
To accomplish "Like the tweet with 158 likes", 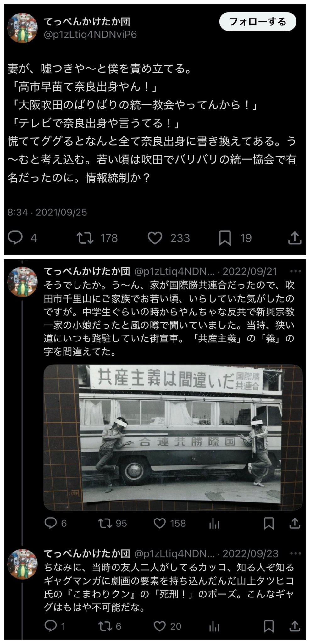I will coord(160,523).
